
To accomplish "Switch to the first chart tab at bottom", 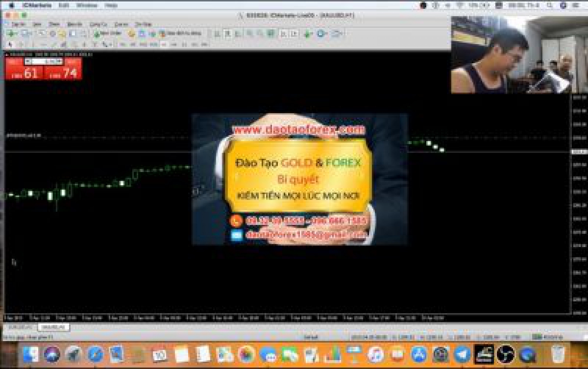I will pos(20,327).
